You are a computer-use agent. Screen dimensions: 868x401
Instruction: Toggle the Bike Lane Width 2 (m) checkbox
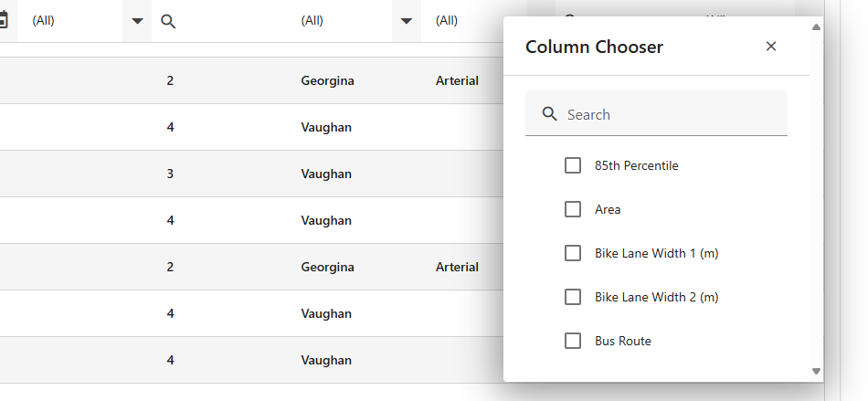click(573, 297)
